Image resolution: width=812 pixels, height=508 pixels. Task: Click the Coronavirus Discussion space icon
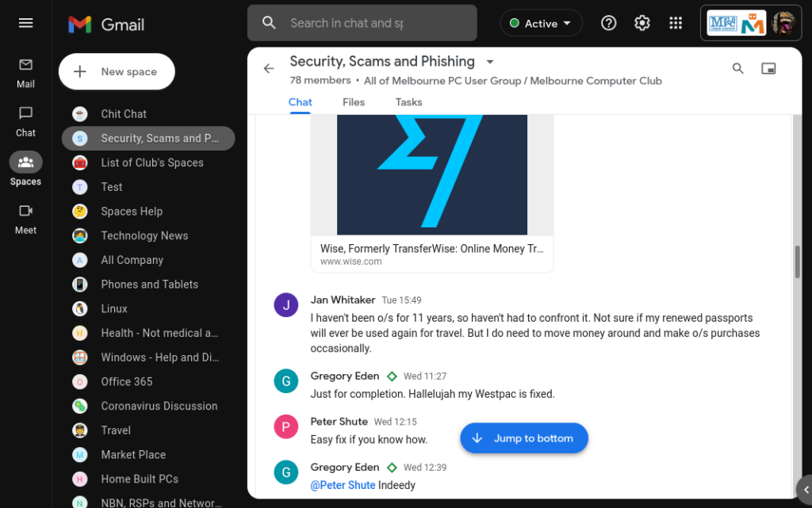80,406
